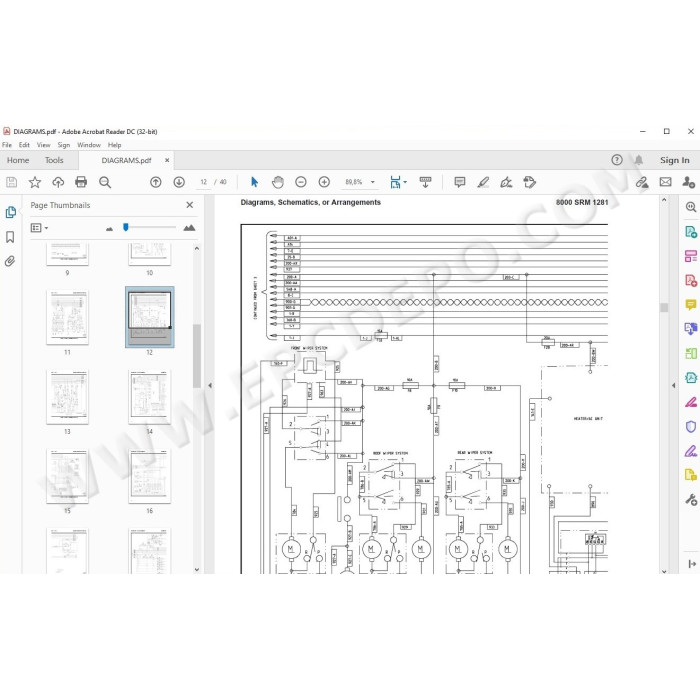This screenshot has width=700, height=700.
Task: Reduce thumbnail size small mountain icon
Action: (x=109, y=229)
